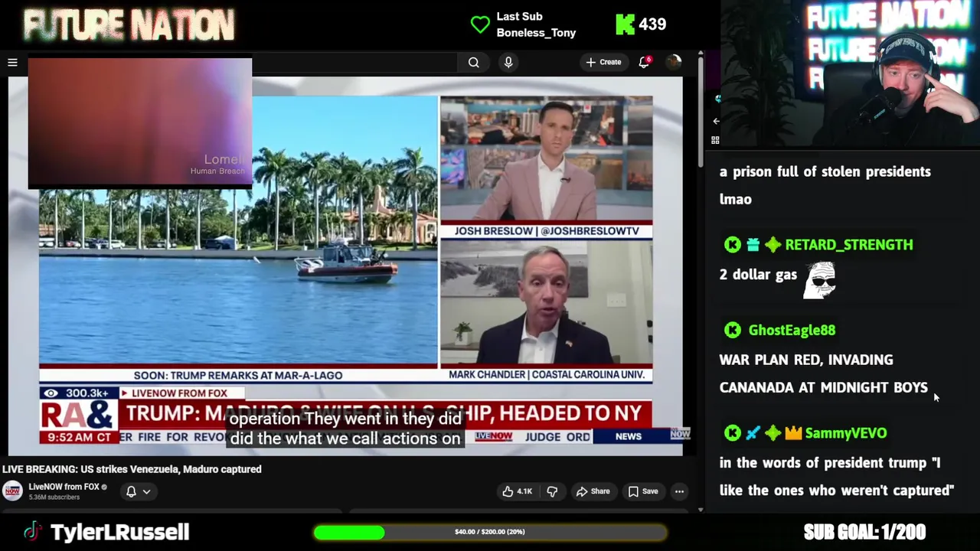This screenshot has width=980, height=551.
Task: Click the YouTube search magnifier button
Action: click(x=474, y=63)
